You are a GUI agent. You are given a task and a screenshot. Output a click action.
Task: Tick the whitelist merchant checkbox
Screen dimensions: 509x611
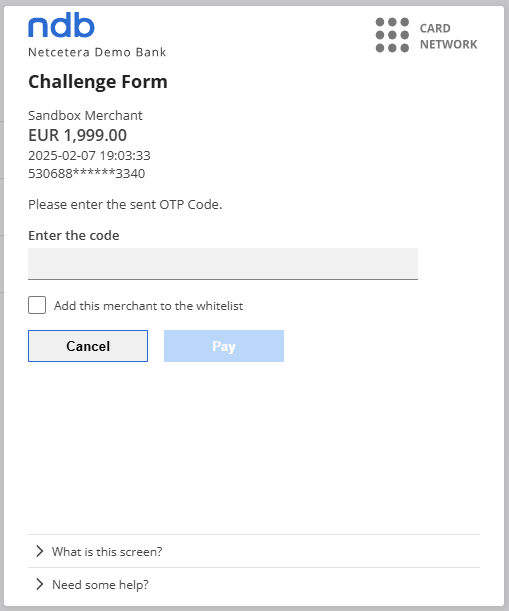37,305
